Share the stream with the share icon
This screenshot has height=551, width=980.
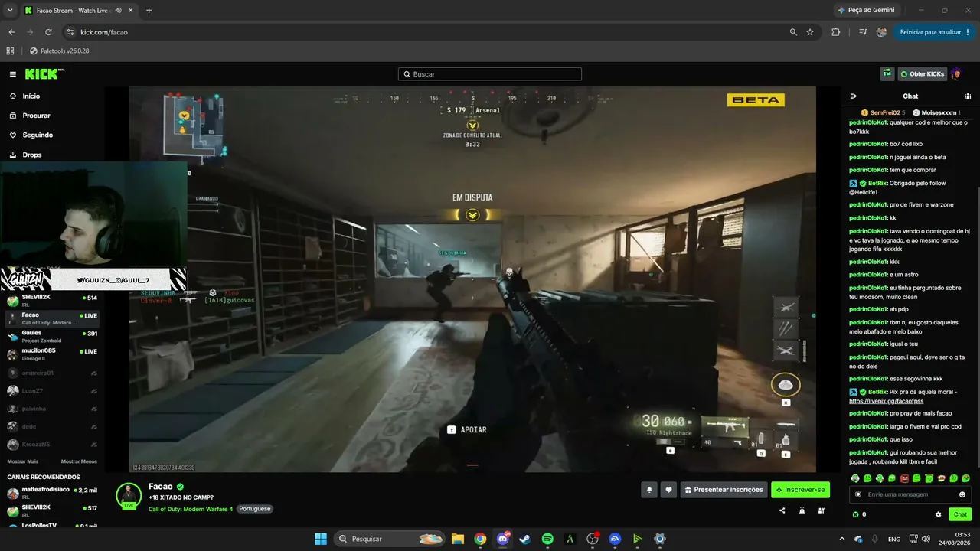coord(782,510)
